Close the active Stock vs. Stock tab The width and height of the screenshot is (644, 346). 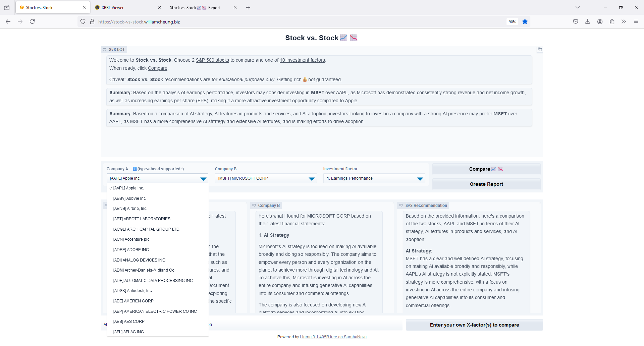84,7
